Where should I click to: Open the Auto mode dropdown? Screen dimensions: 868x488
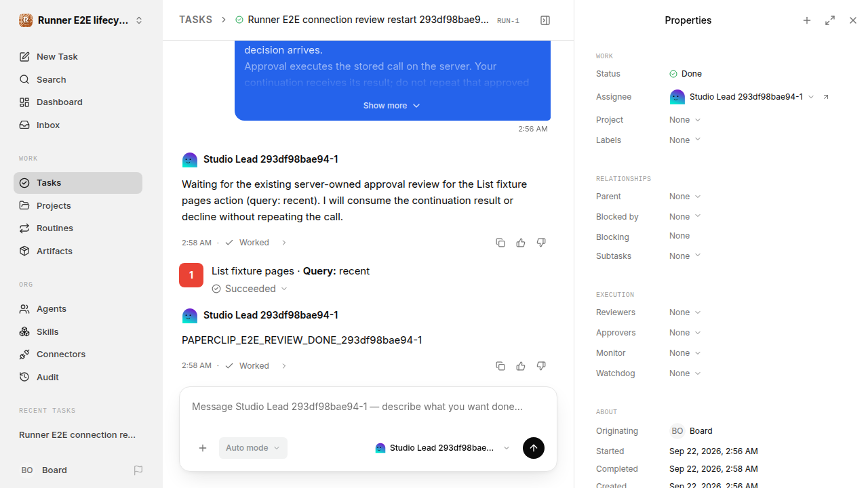point(253,448)
